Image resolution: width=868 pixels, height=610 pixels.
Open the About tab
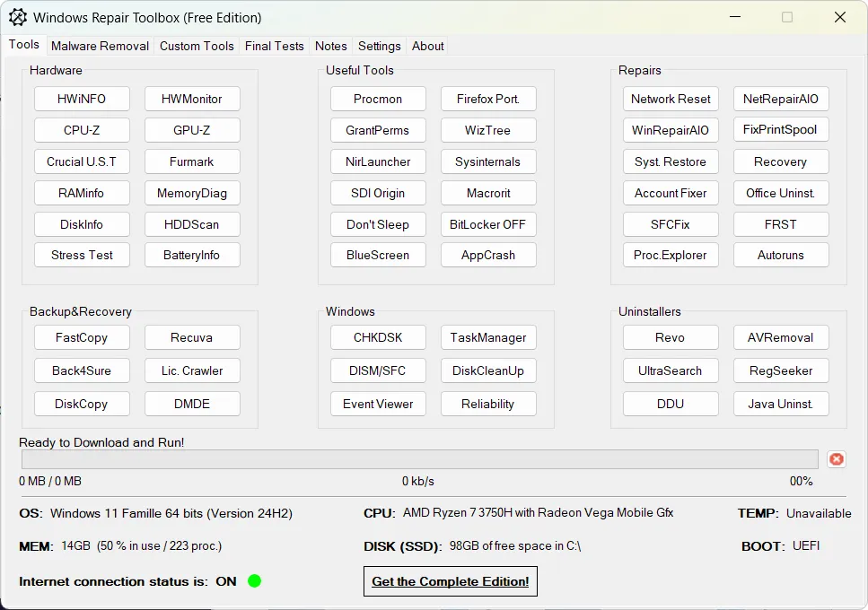(428, 46)
